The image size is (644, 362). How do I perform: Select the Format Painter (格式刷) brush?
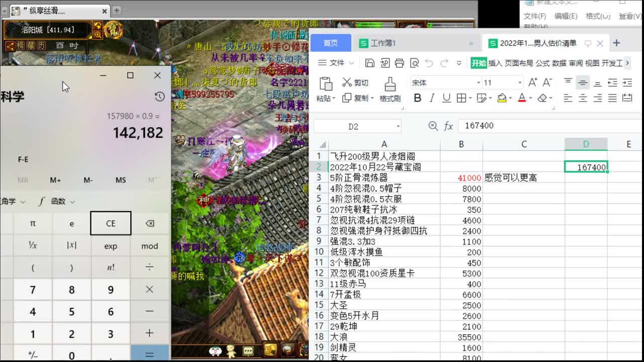coord(390,89)
